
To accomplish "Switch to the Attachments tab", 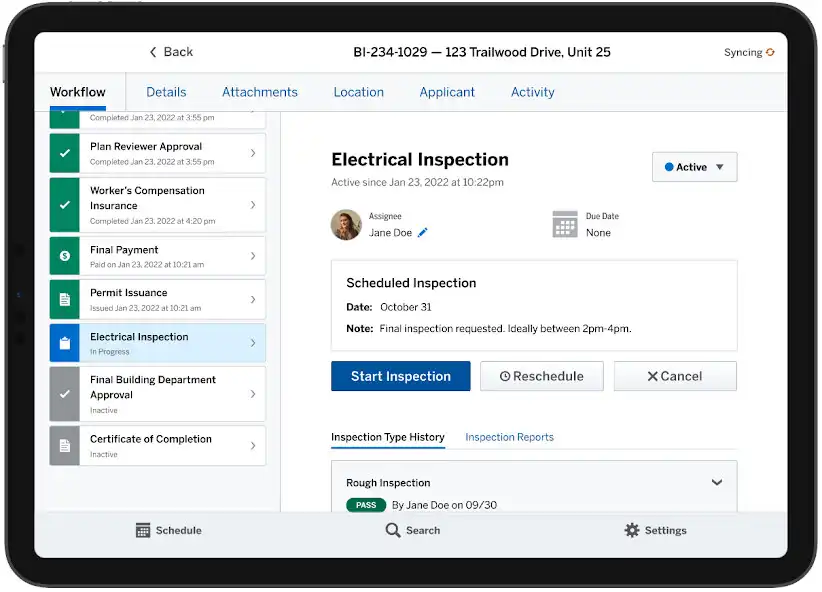I will pyautogui.click(x=259, y=92).
